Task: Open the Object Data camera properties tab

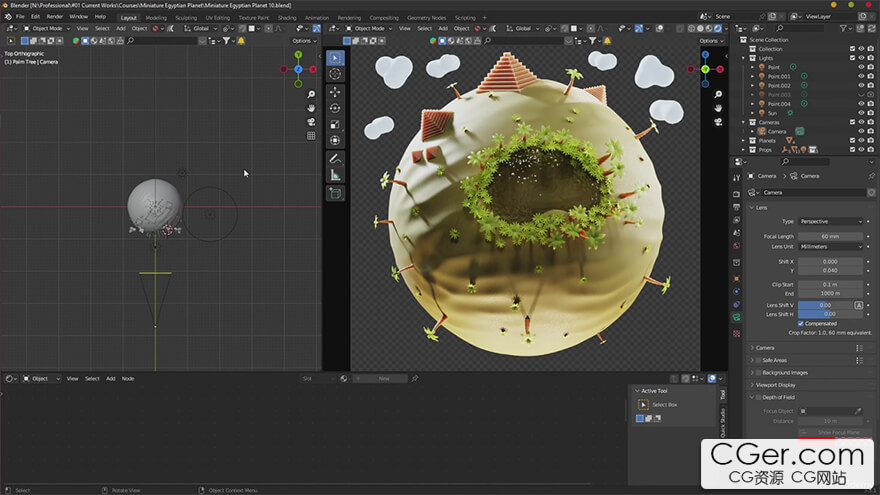Action: pyautogui.click(x=736, y=317)
